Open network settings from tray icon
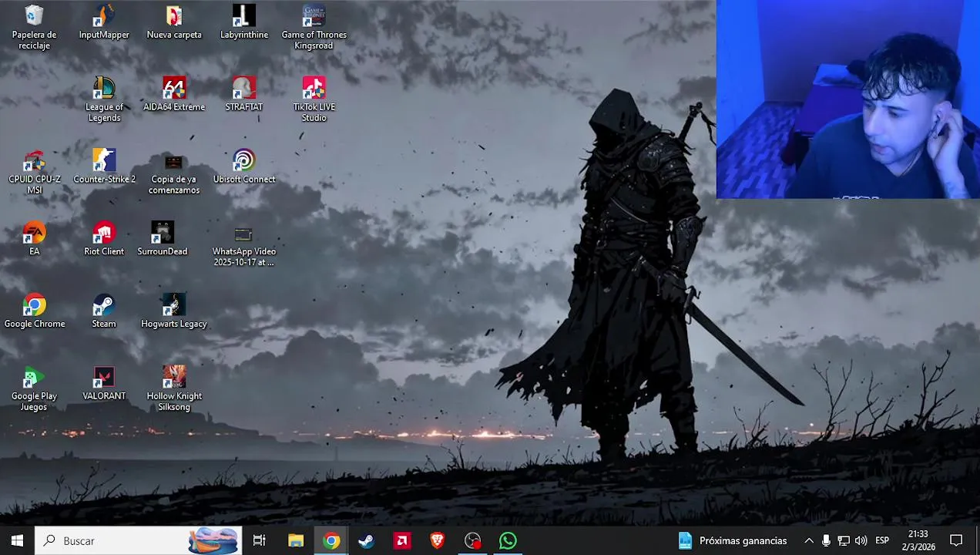The image size is (980, 555). (x=844, y=541)
